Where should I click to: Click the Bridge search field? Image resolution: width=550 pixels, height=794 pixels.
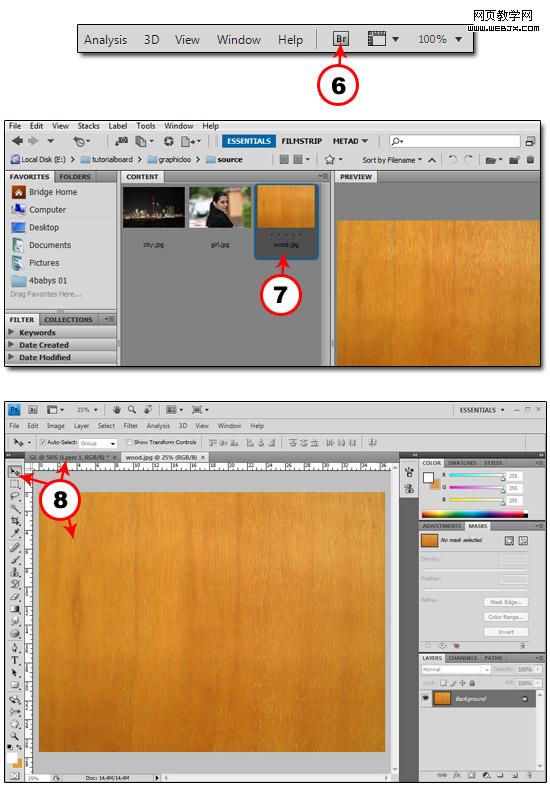coord(454,141)
